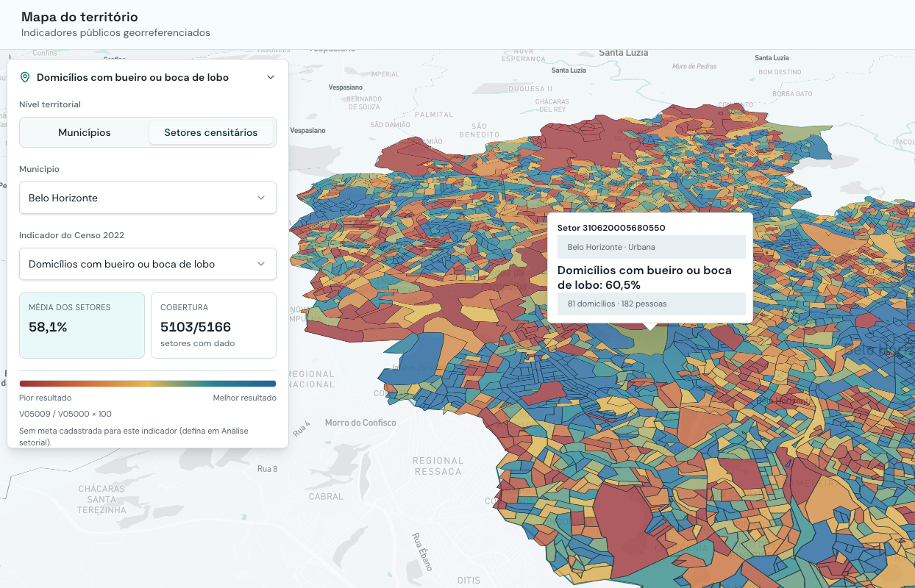The height and width of the screenshot is (588, 915).
Task: Click the Belo Horizonte · Urbana tooltip tag
Action: tap(652, 247)
